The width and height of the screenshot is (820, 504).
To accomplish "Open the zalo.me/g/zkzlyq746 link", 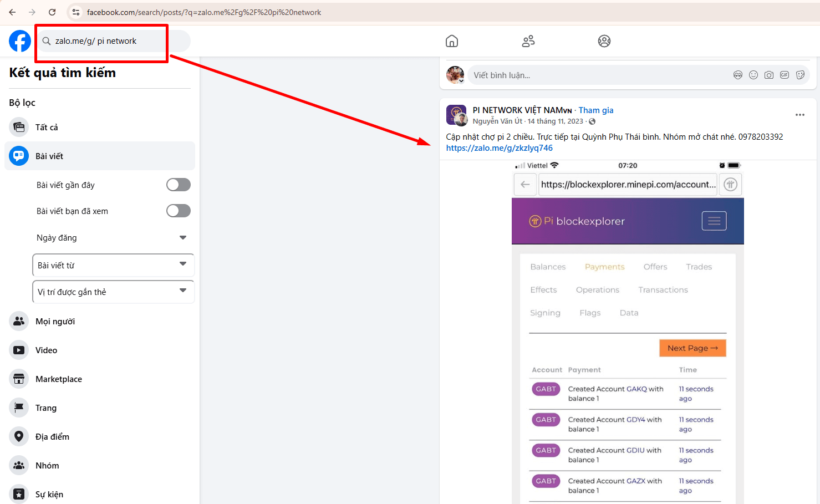I will [499, 148].
